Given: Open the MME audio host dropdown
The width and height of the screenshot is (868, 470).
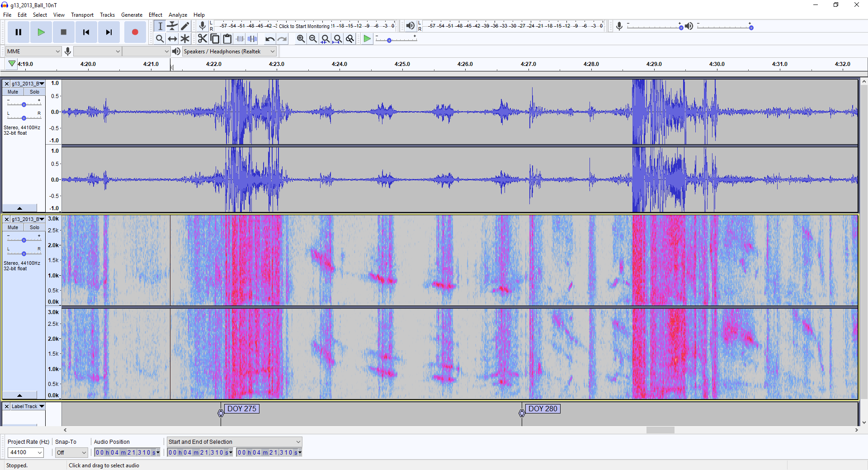Looking at the screenshot, I should click(x=33, y=52).
